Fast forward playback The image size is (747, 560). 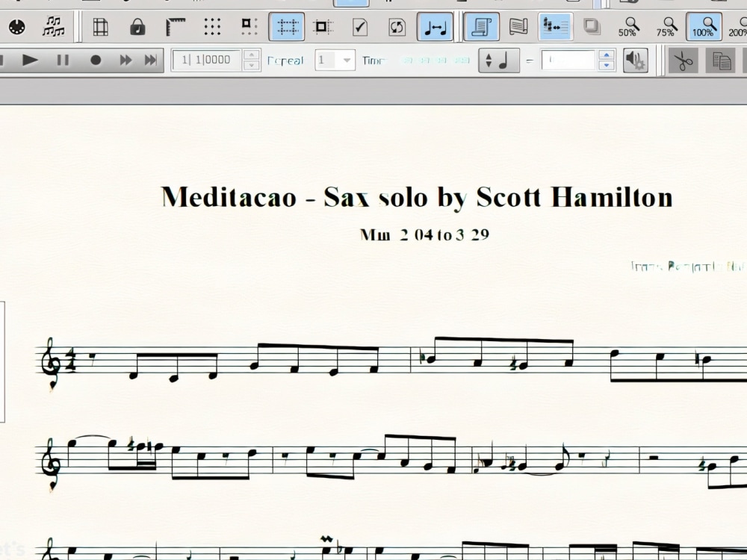[125, 60]
